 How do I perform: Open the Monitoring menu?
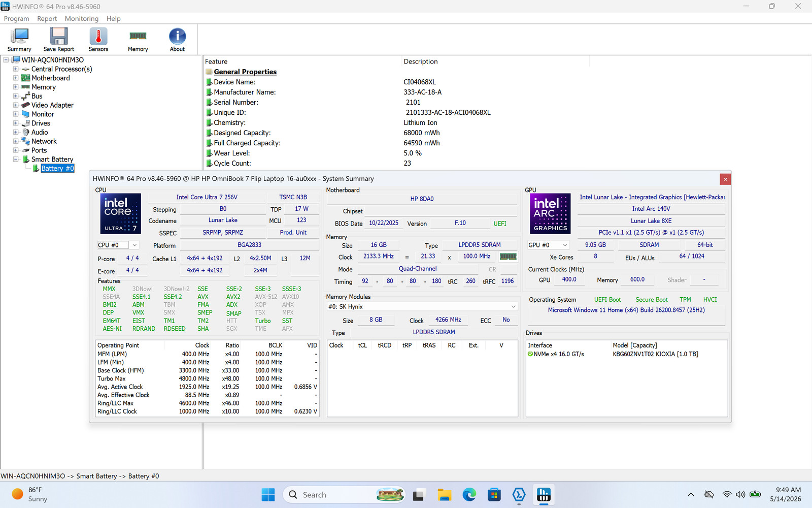[x=82, y=19]
